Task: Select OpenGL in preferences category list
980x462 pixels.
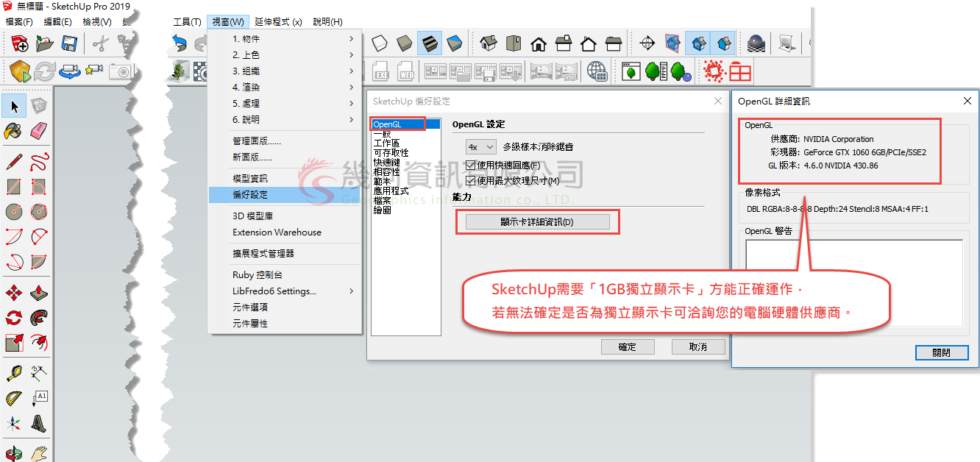Action: click(x=405, y=124)
